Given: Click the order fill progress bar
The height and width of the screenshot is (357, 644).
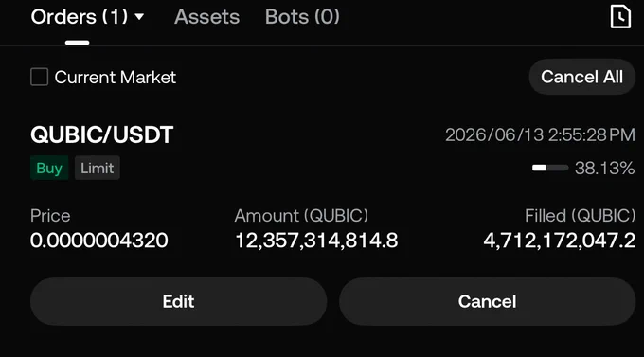Looking at the screenshot, I should coord(550,168).
